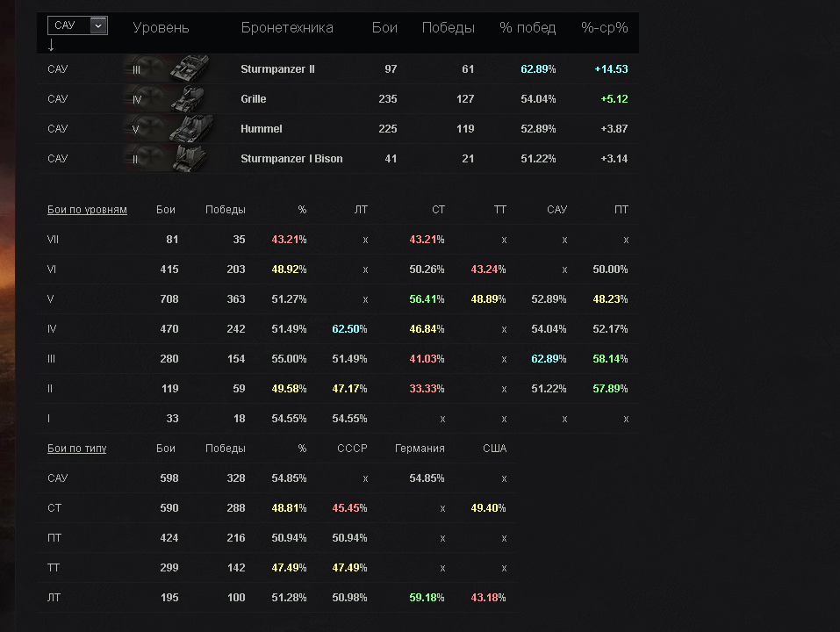Click +3.14 value in Bison row
840x632 pixels.
[x=614, y=159]
